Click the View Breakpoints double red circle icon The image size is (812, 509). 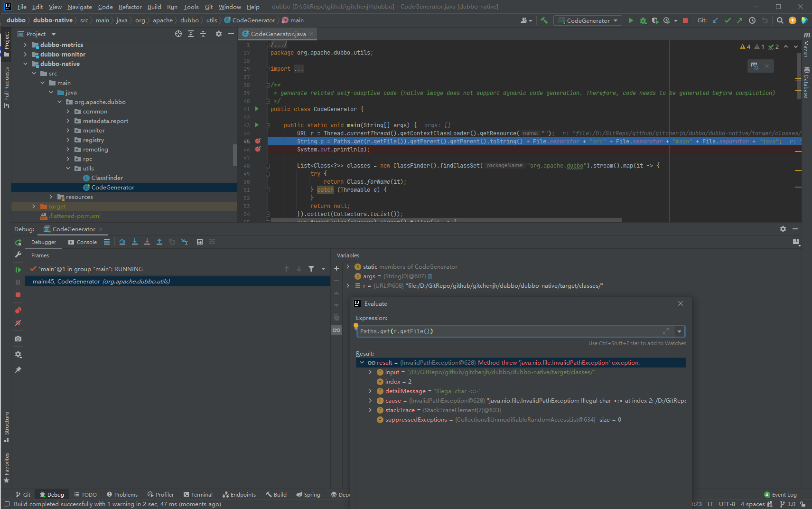click(x=18, y=311)
